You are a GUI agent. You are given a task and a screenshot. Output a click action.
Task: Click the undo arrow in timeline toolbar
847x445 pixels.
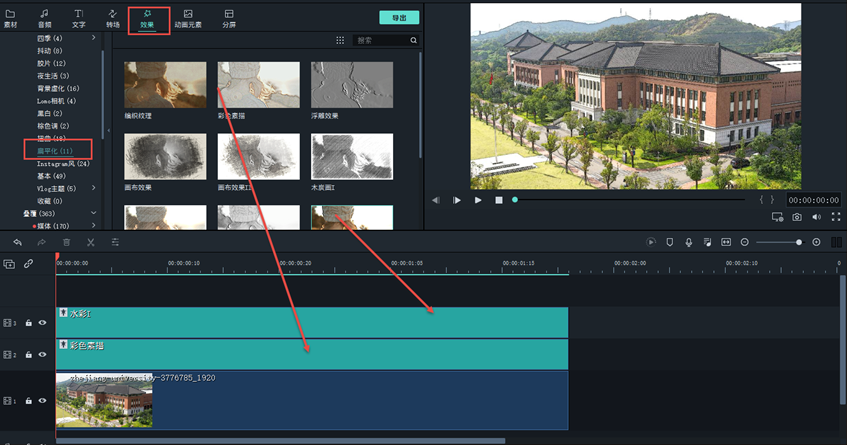point(18,242)
